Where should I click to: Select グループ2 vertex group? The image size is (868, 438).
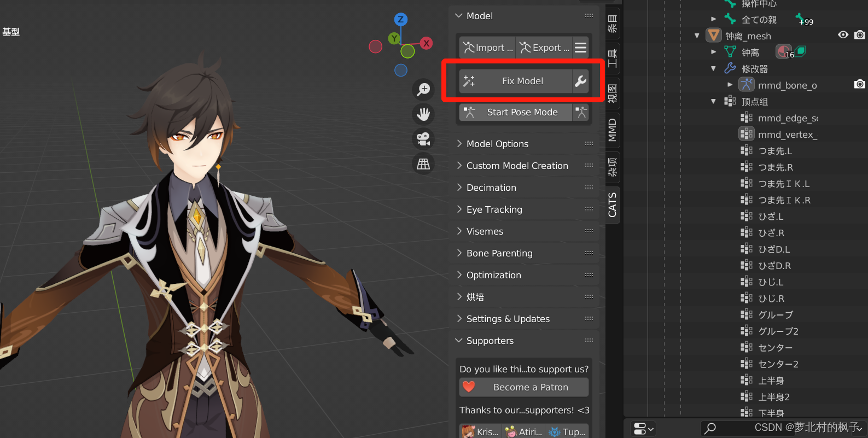[778, 331]
